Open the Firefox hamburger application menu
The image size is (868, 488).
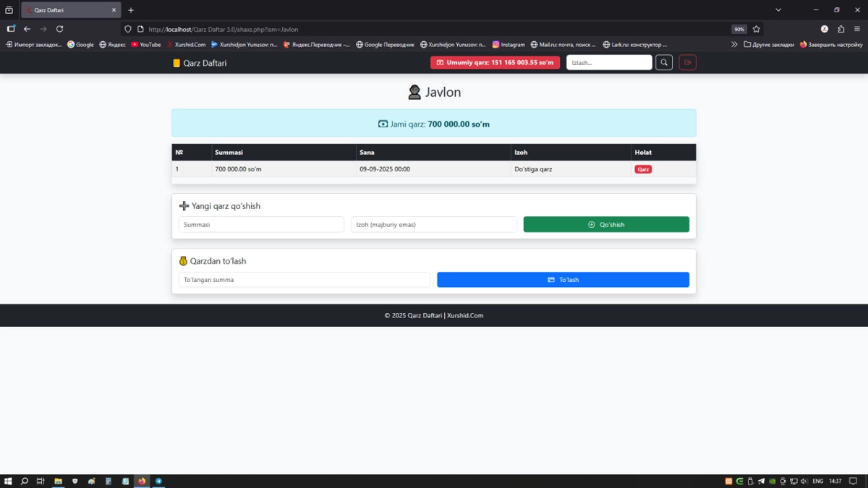tap(857, 29)
